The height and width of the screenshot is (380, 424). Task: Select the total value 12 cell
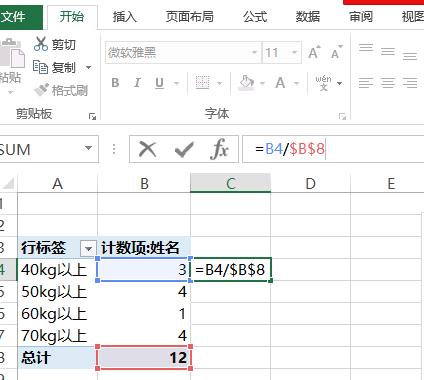[144, 358]
